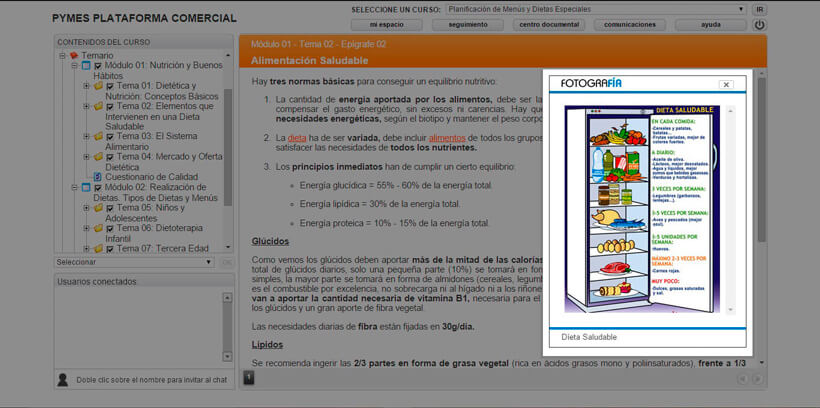Toggle Tema 02 Elementos checkbox

110,107
